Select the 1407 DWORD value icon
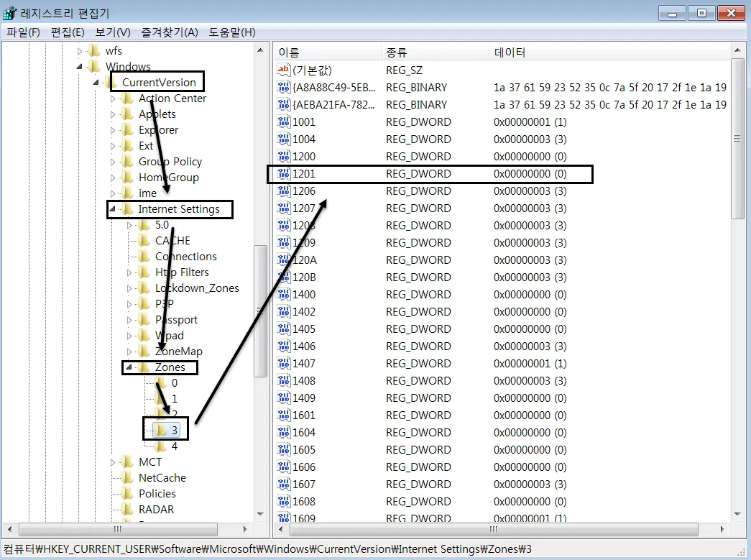This screenshot has height=560, width=751. click(x=284, y=363)
